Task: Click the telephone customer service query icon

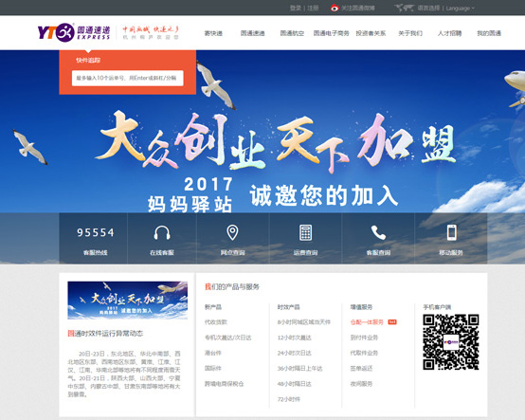Action: click(x=378, y=232)
